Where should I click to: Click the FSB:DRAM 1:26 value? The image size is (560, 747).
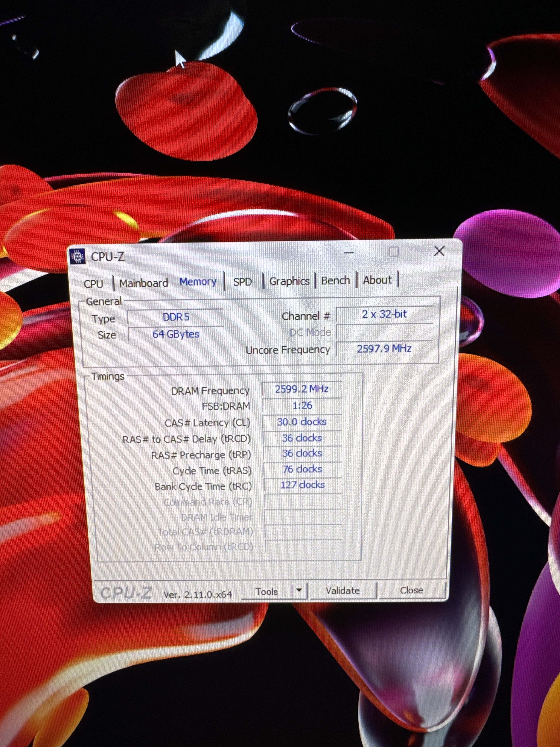302,405
